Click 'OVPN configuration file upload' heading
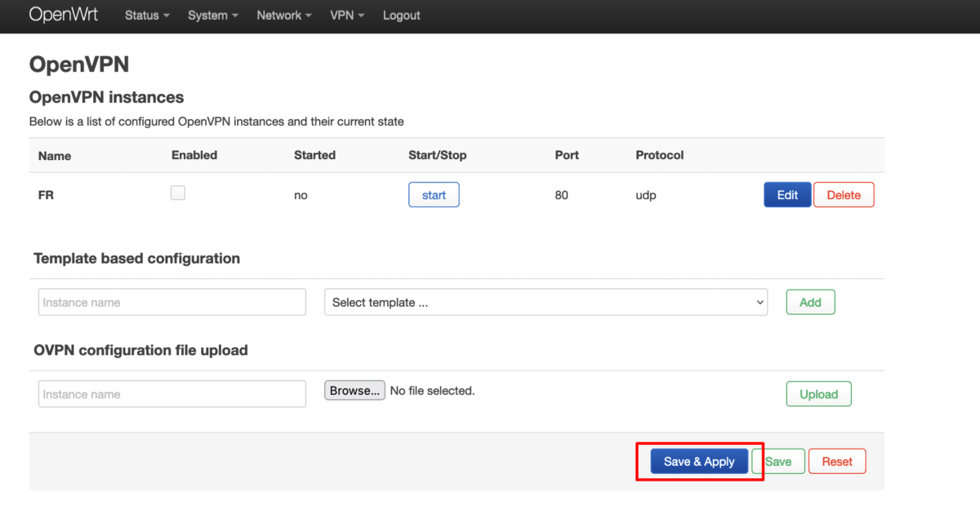Viewport: 980px width, 523px height. (140, 351)
